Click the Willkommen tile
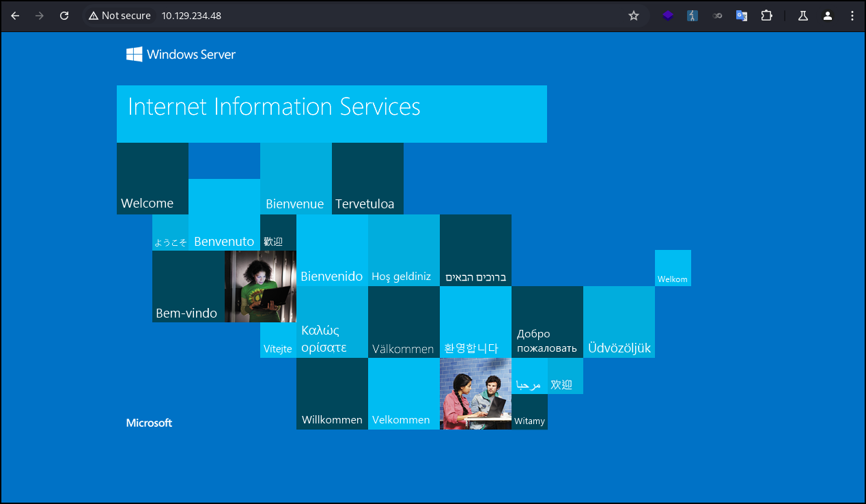Viewport: 866px width, 504px height. pyautogui.click(x=332, y=393)
